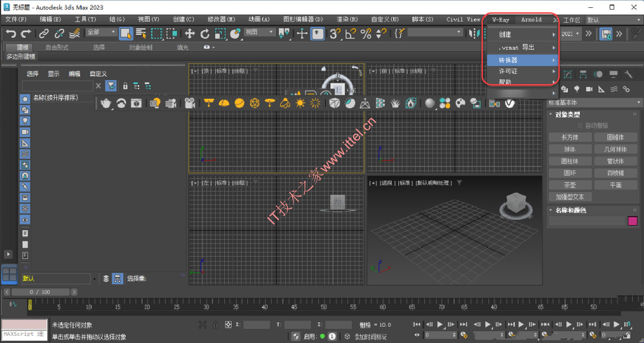644x343 pixels.
Task: Toggle the 3D snaps icon
Action: (335, 34)
